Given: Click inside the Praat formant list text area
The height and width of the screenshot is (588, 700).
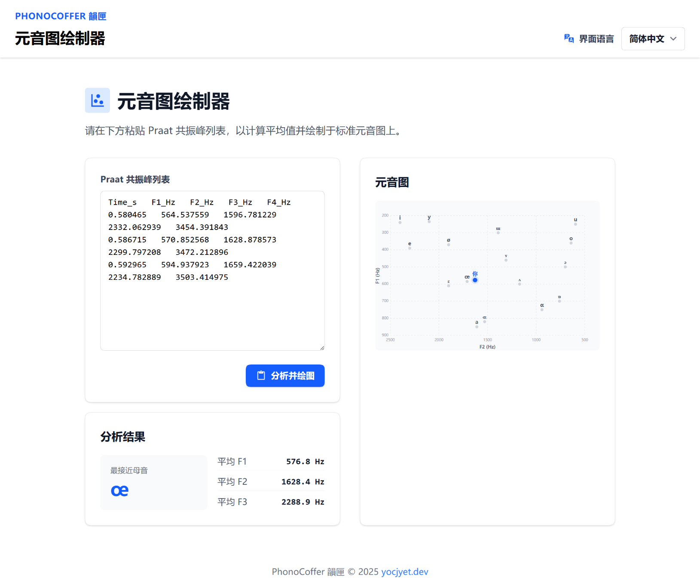Looking at the screenshot, I should [212, 270].
